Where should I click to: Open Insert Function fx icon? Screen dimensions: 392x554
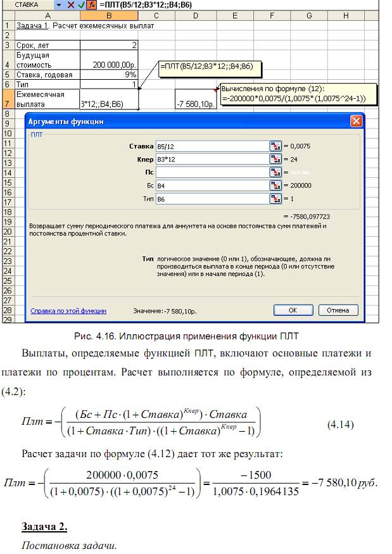pos(91,5)
